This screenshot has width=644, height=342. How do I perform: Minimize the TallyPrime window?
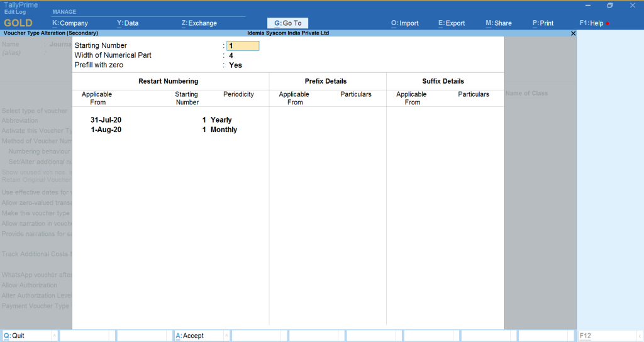pos(587,6)
